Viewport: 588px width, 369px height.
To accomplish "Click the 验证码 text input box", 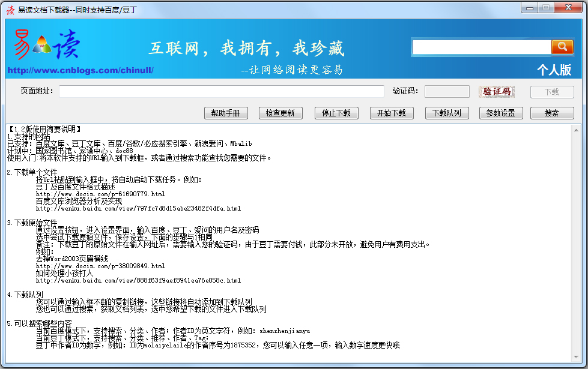I will tap(446, 91).
